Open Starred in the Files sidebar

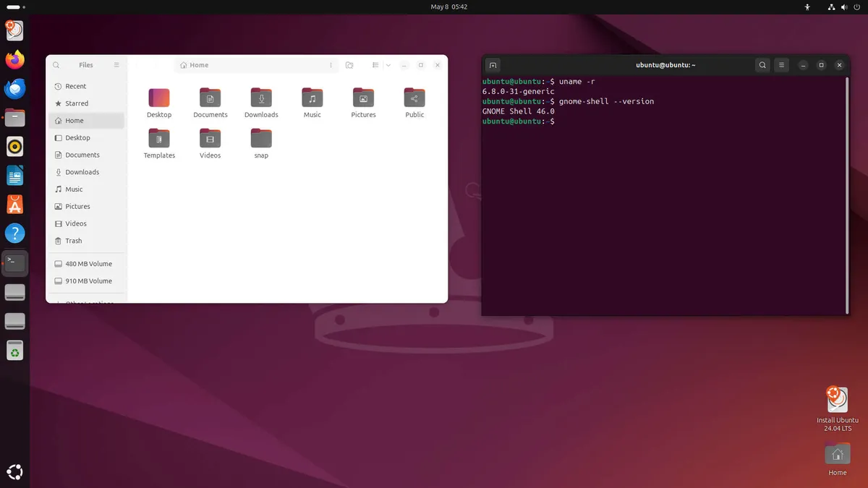point(87,103)
